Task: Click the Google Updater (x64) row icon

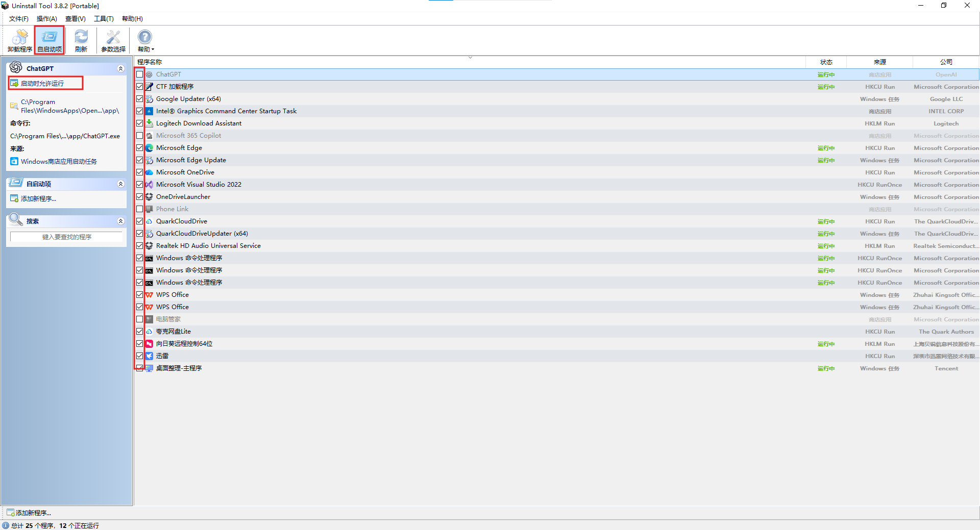Action: coord(149,99)
